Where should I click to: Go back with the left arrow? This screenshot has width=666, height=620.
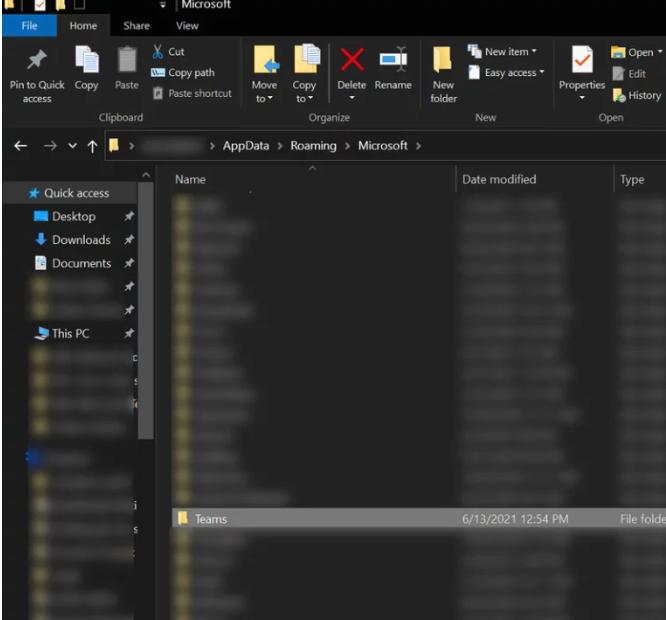click(x=21, y=146)
